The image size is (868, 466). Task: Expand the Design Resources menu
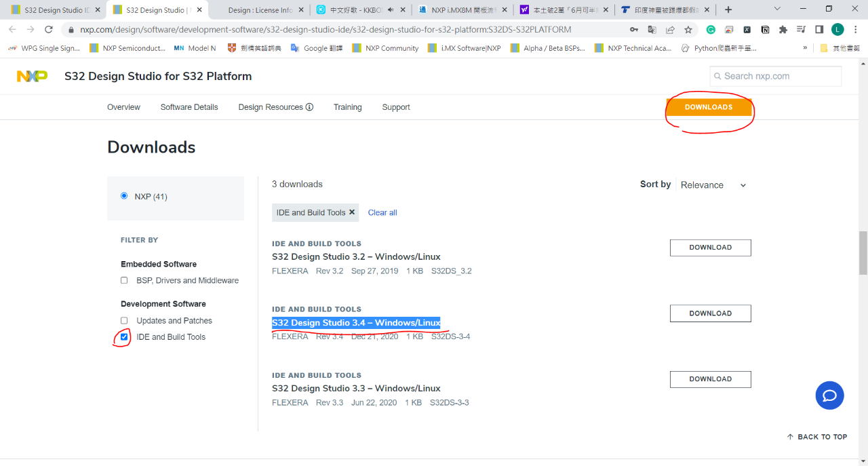click(275, 107)
